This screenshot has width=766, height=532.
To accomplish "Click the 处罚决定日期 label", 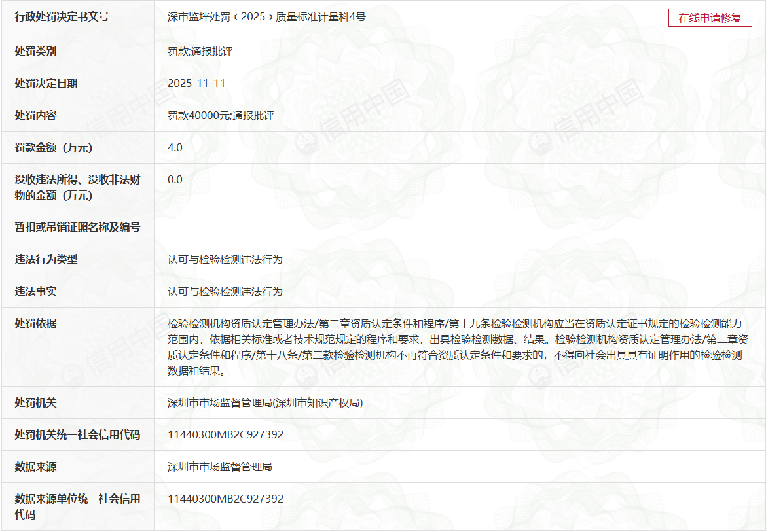I will 46,83.
